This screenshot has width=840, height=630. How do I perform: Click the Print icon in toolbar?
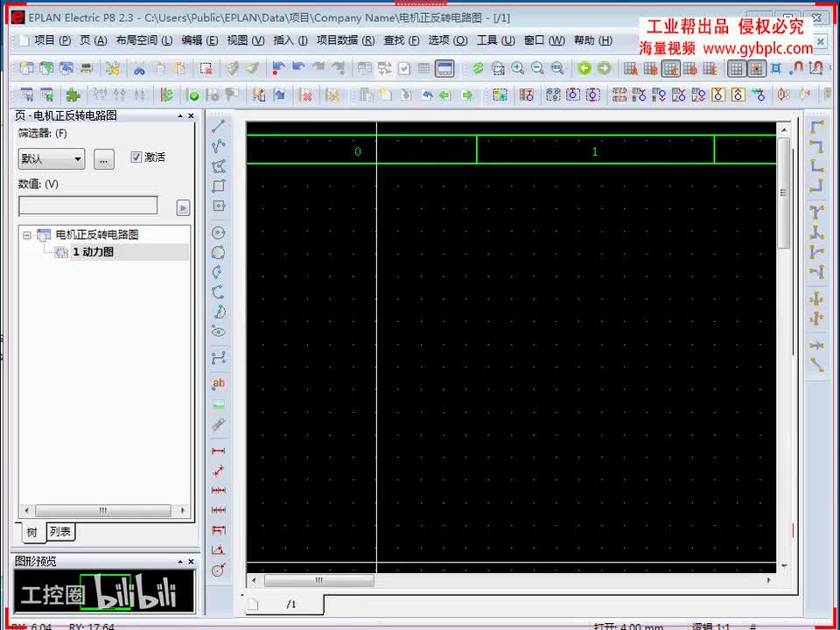click(87, 68)
